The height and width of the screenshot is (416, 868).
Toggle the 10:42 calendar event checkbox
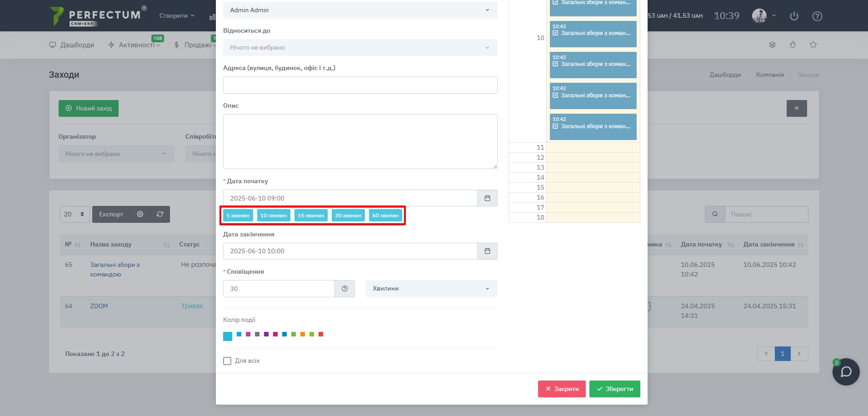pos(555,33)
